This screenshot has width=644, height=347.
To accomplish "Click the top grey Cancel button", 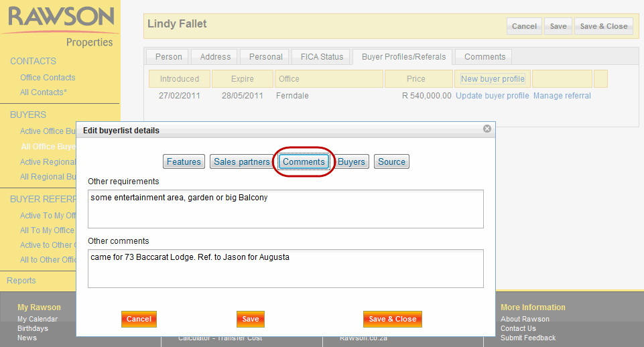I will tap(524, 26).
